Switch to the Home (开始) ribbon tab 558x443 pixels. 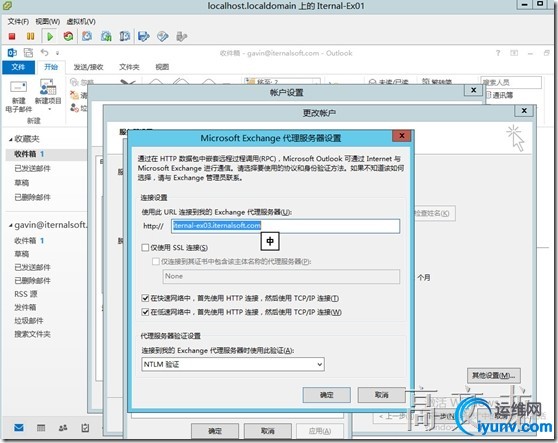51,67
